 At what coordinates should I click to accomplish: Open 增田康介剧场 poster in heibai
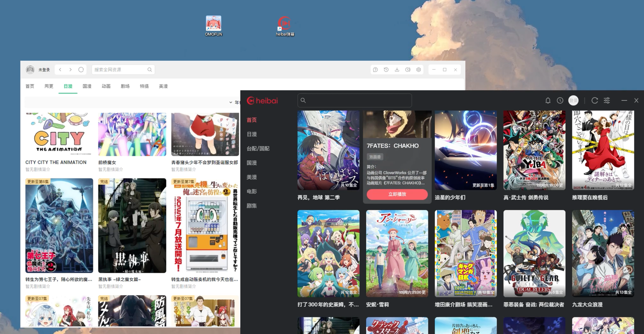(466, 254)
